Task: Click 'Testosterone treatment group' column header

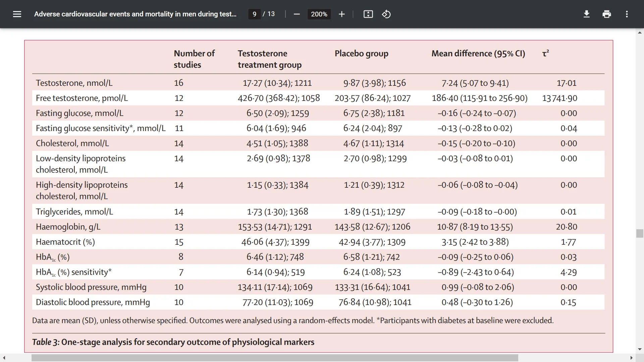Action: point(270,59)
